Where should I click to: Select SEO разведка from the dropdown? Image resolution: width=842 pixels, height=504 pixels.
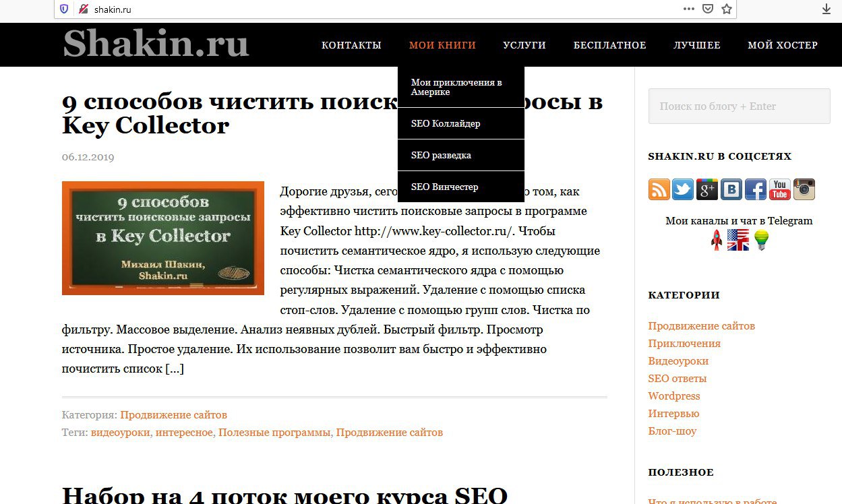461,155
